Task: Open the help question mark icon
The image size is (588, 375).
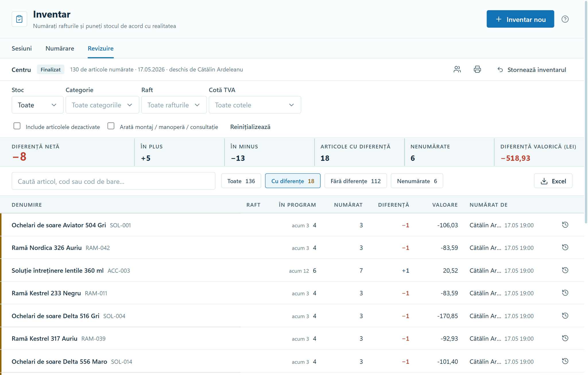Action: pos(565,19)
